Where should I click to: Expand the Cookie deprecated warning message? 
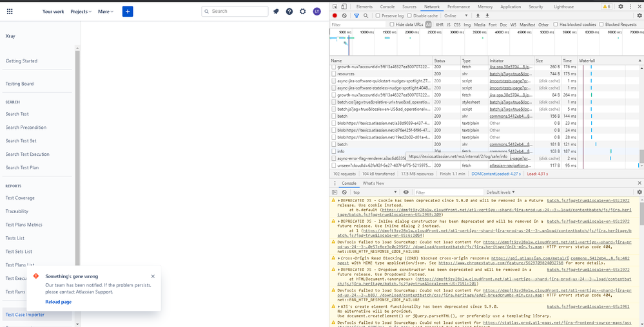point(339,201)
